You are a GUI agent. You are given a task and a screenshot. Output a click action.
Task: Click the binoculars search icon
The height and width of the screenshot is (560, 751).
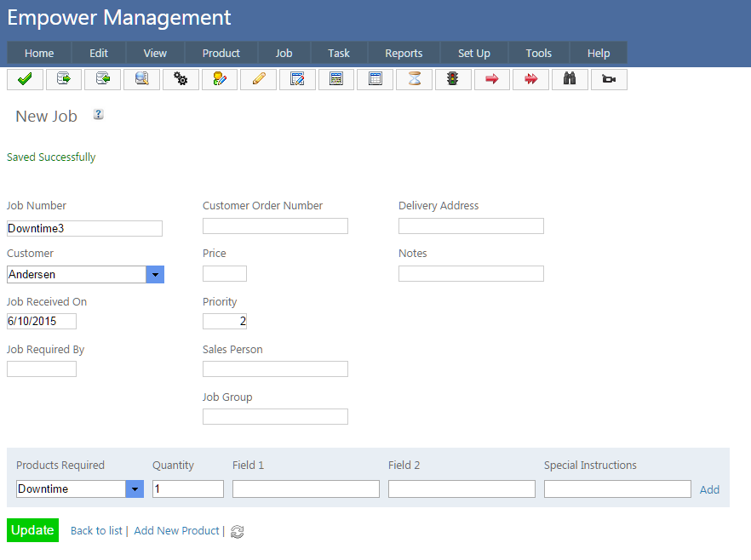coord(570,79)
